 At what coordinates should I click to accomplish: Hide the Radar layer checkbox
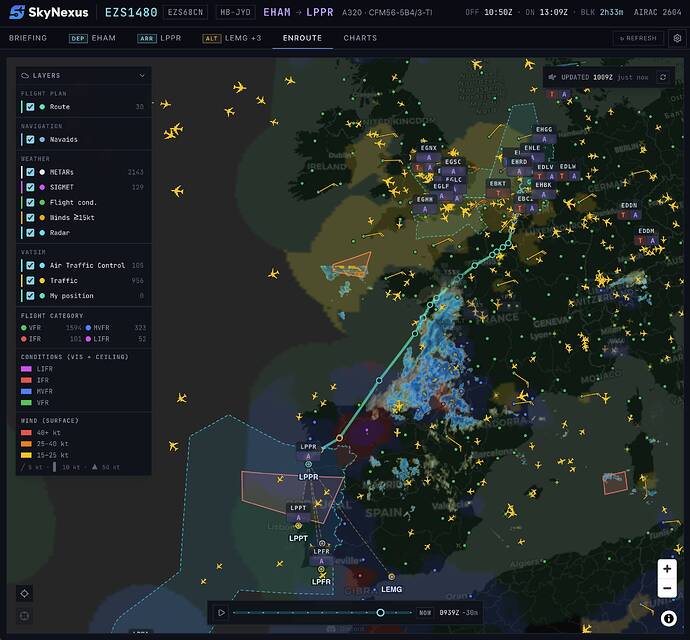click(30, 232)
